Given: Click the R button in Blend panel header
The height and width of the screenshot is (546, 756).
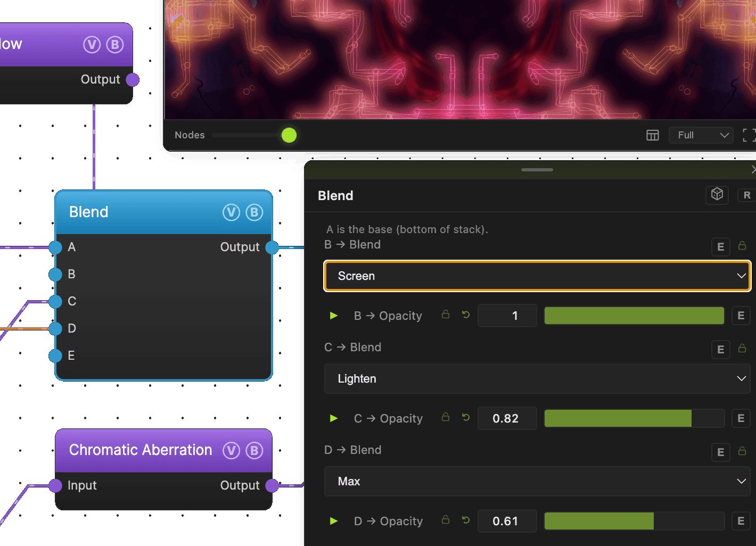Looking at the screenshot, I should pyautogui.click(x=746, y=195).
